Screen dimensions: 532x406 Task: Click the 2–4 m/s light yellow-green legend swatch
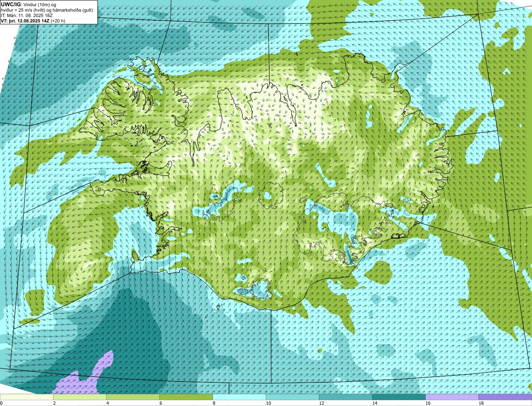tap(80, 397)
